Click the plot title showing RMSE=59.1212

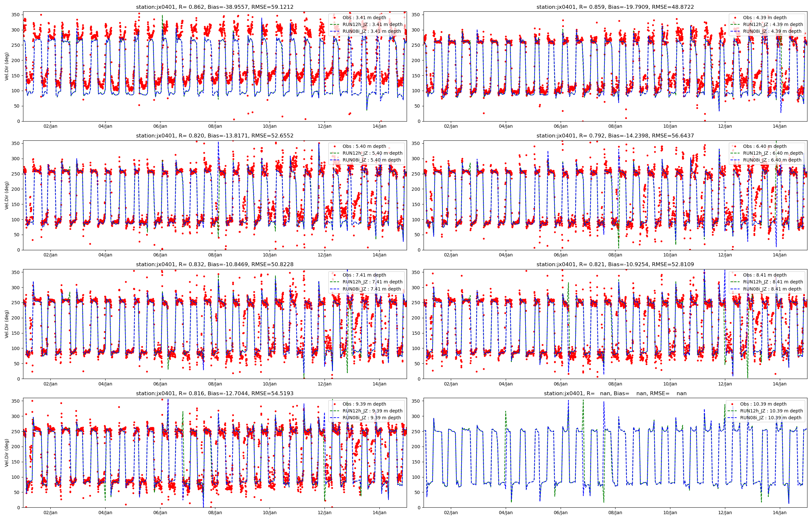point(215,7)
